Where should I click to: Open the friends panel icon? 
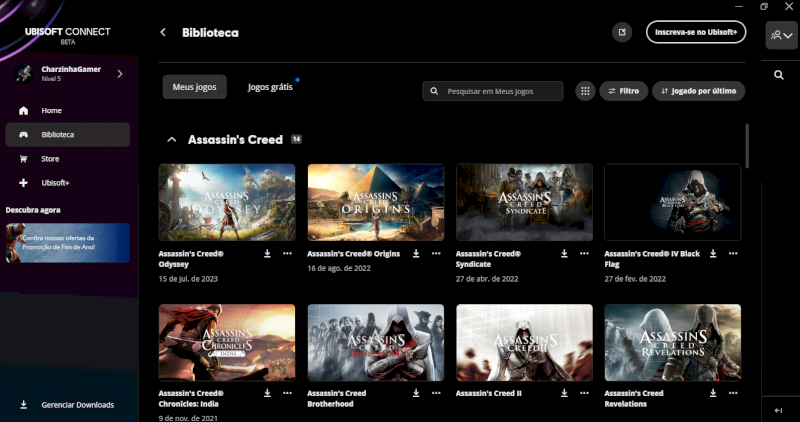point(779,35)
